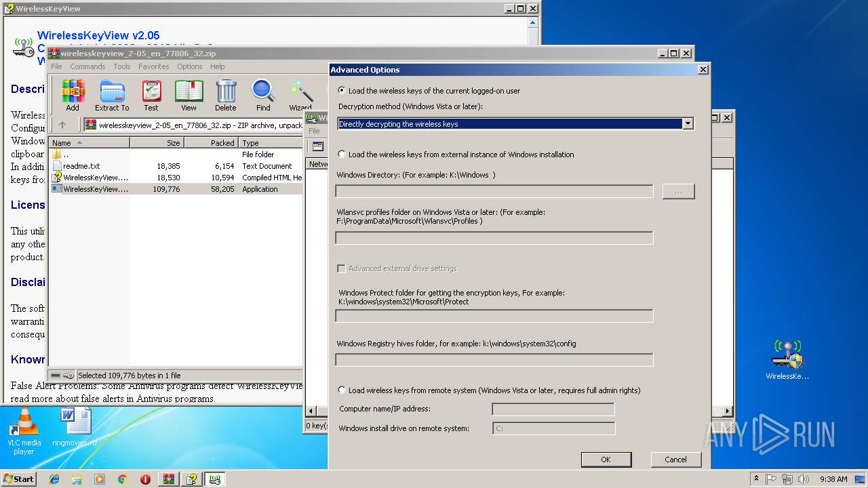Click the taskbar clock showing 9:38 AM
The height and width of the screenshot is (488, 868).
[x=833, y=479]
